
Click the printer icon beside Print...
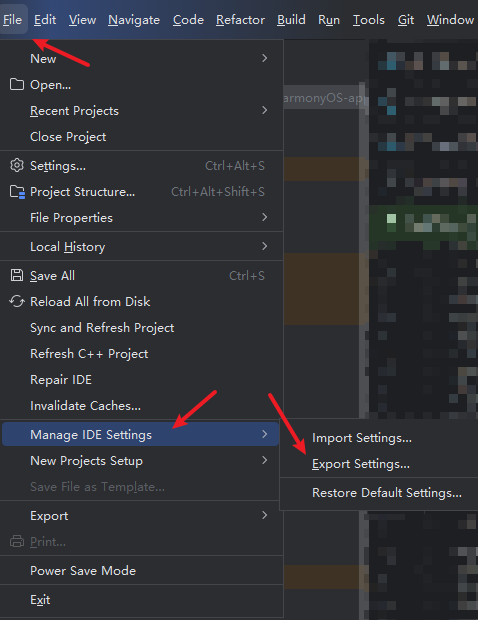point(17,541)
